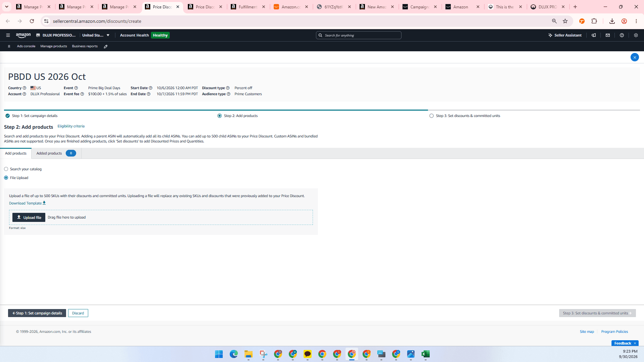Select the Search your catalog radio button

click(x=6, y=169)
